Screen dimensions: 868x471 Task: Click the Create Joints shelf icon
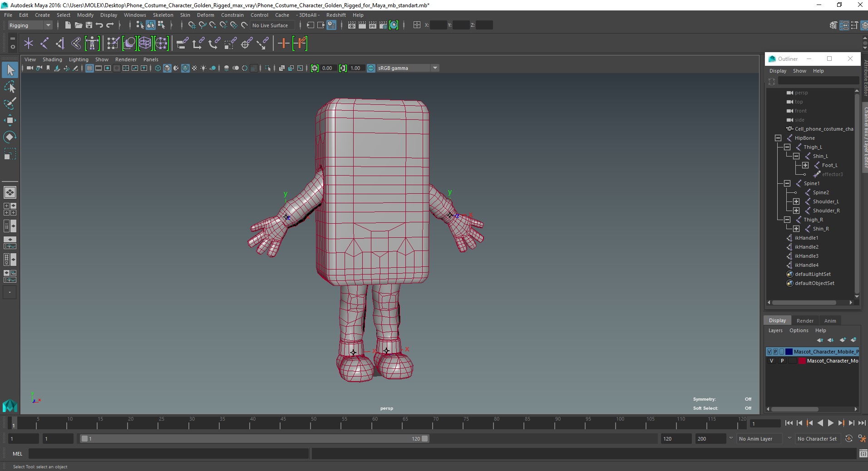[x=44, y=44]
